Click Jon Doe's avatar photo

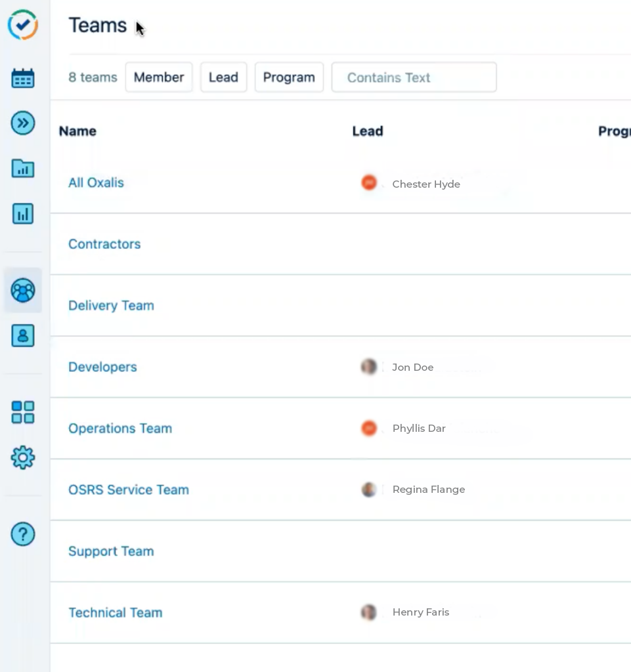pos(368,367)
